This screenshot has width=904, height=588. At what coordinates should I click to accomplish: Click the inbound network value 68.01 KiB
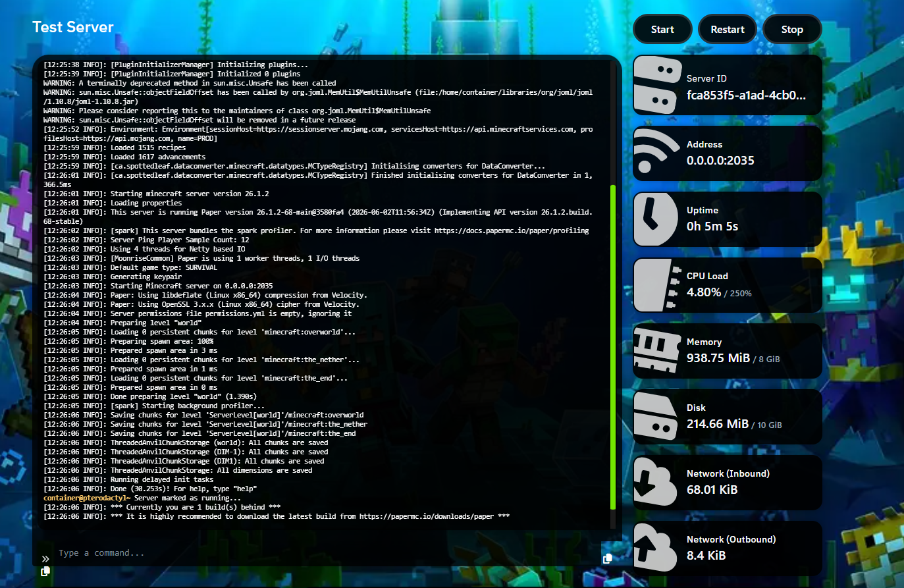(712, 490)
